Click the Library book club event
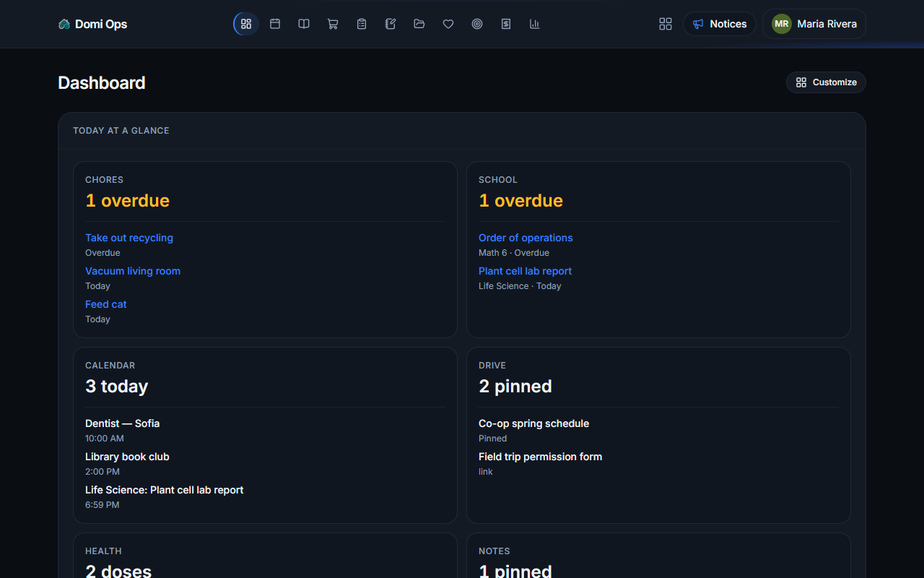 127,457
